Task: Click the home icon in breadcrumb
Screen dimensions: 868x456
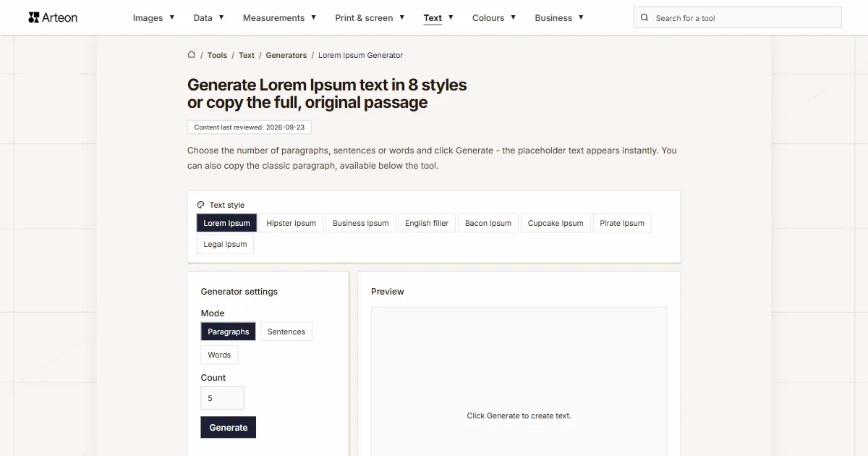Action: click(192, 54)
